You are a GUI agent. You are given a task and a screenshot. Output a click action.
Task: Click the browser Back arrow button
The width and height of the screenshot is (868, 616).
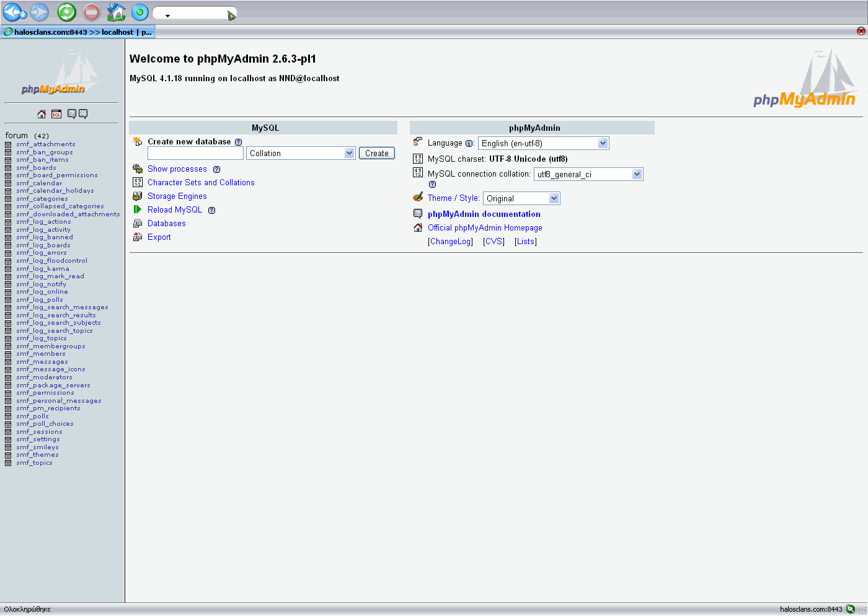(12, 12)
